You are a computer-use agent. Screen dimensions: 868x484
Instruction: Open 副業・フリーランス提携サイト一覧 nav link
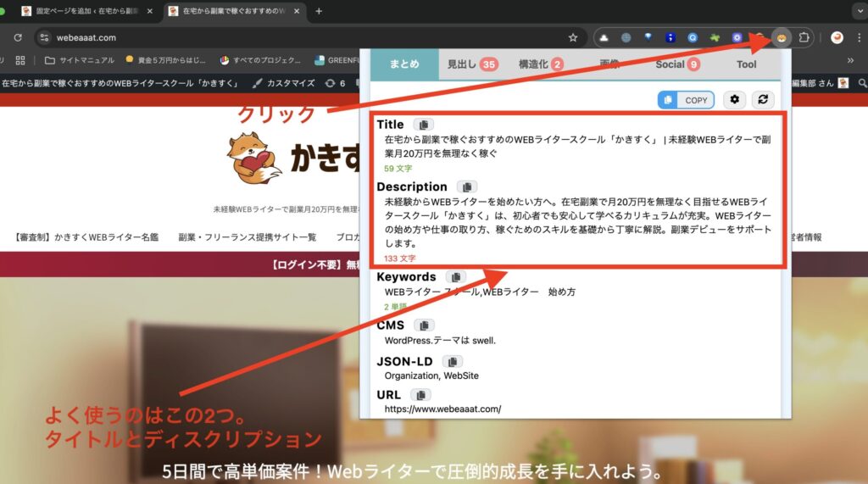247,237
